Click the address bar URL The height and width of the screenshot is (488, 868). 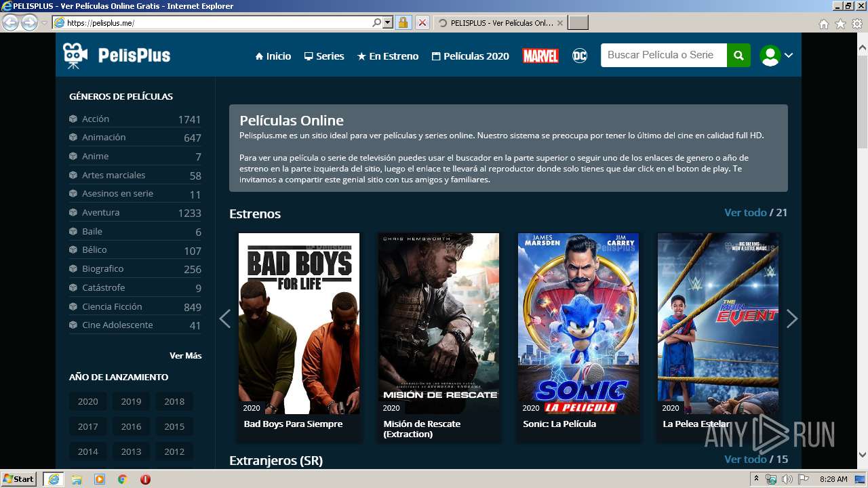point(100,23)
